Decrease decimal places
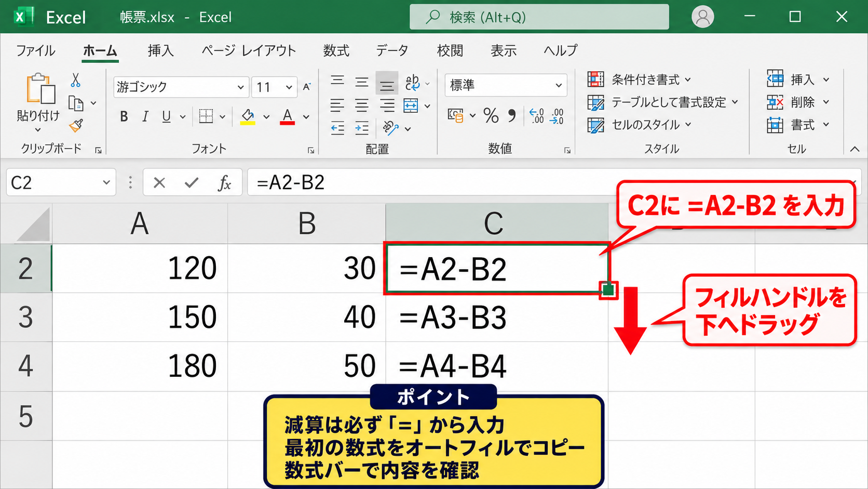This screenshot has height=489, width=868. coord(557,115)
